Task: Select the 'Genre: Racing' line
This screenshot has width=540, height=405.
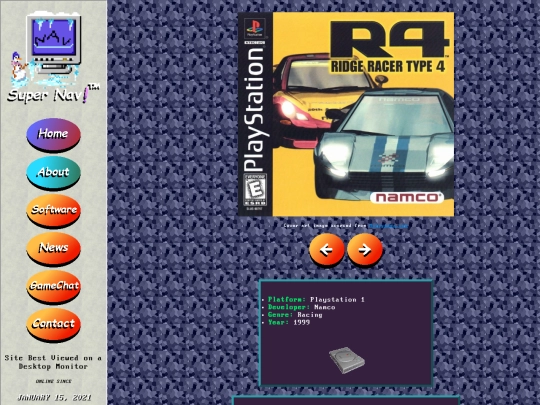Action: (295, 314)
